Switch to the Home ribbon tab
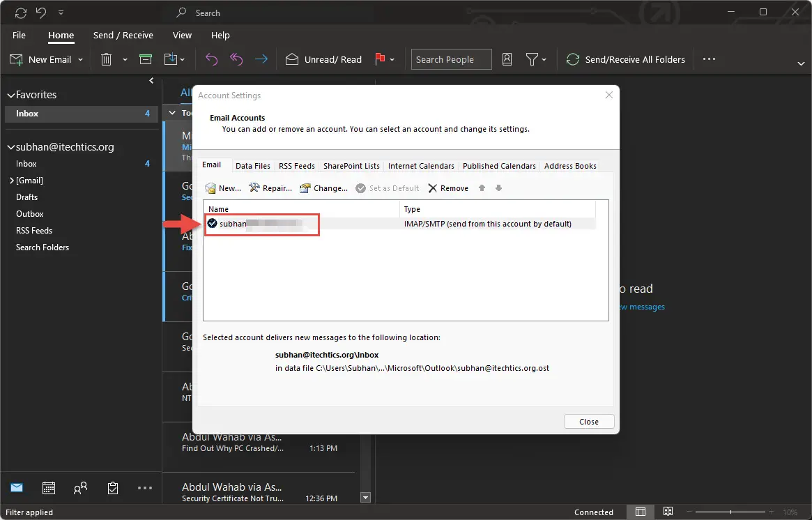Screen dimensions: 812x520 (61, 36)
